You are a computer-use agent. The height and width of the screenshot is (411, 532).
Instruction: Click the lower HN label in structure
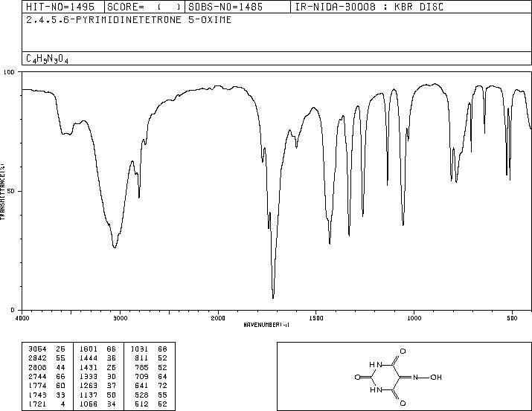pos(376,390)
